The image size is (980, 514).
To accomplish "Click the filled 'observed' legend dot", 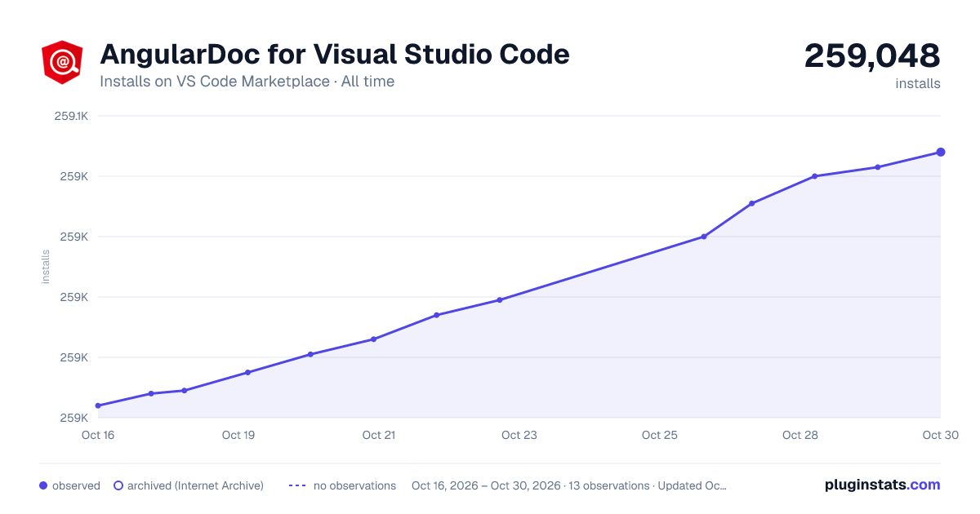I will coord(43,485).
